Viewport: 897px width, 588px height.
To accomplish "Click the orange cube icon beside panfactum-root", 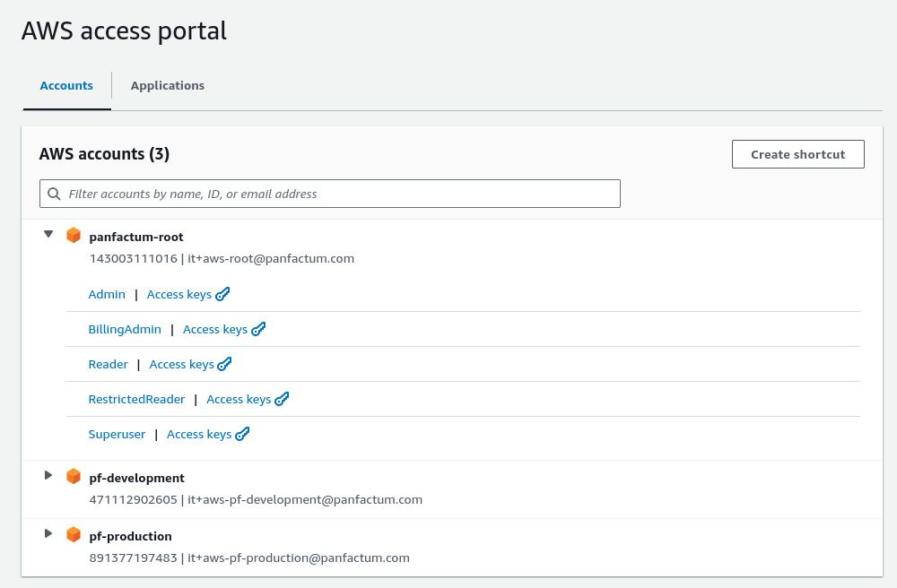I will 74,235.
